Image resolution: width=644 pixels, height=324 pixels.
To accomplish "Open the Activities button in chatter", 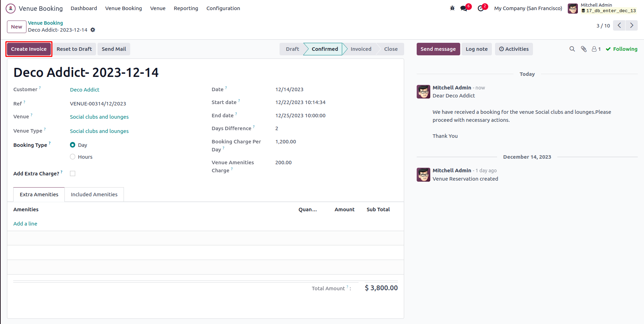I will tap(514, 49).
